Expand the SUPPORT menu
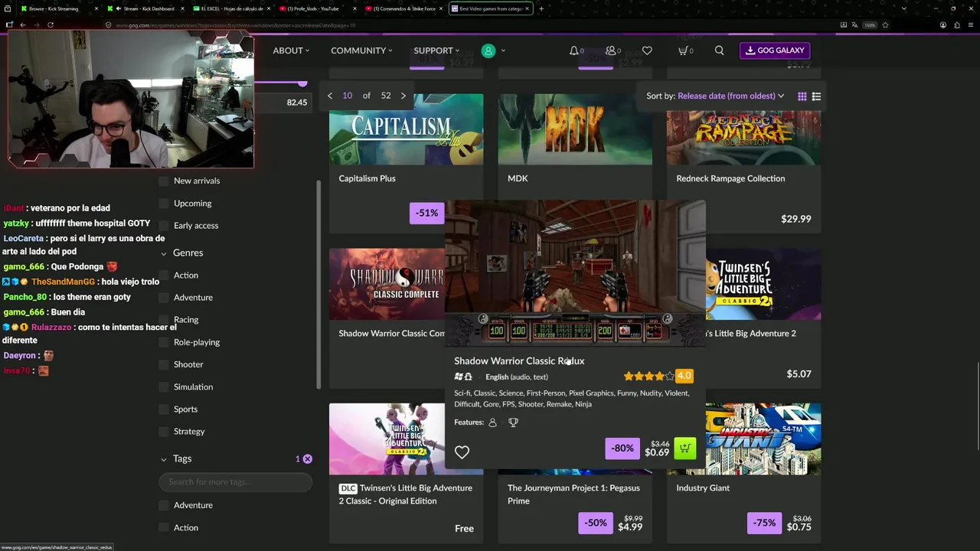 pyautogui.click(x=436, y=51)
